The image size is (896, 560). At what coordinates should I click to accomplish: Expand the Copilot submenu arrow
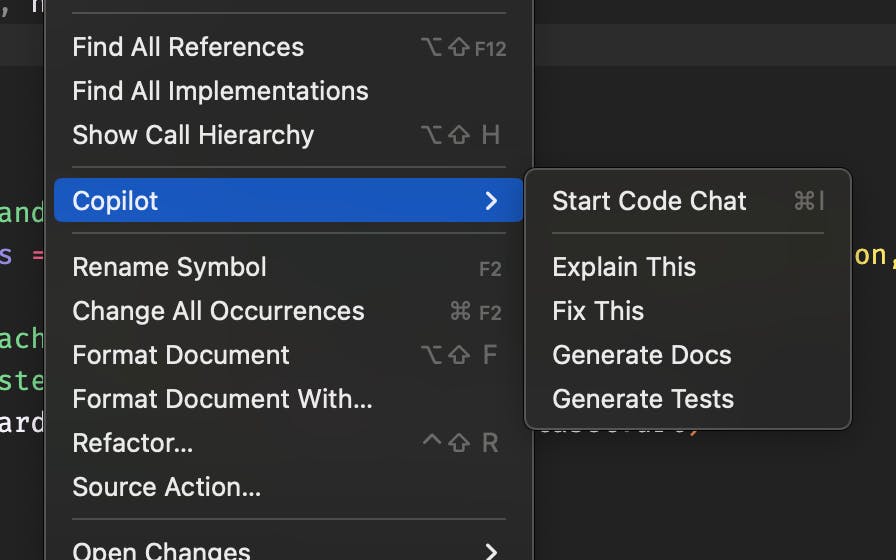[491, 201]
